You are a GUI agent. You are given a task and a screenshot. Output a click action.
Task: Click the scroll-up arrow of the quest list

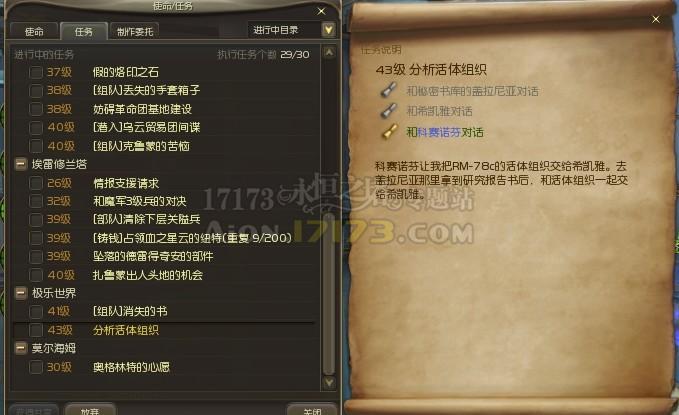coord(329,53)
